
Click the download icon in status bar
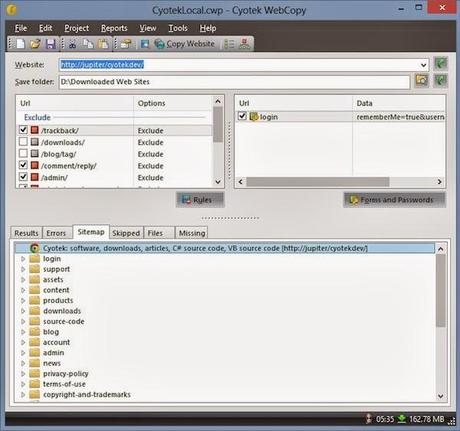click(402, 419)
